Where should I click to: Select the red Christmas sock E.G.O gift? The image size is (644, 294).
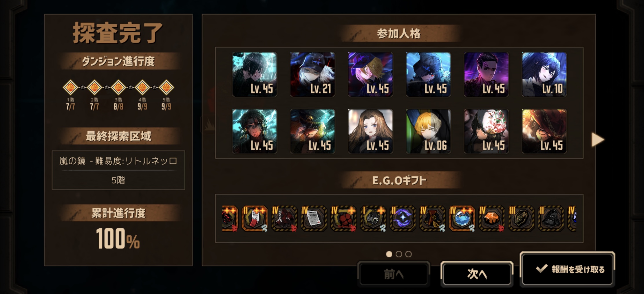255,218
